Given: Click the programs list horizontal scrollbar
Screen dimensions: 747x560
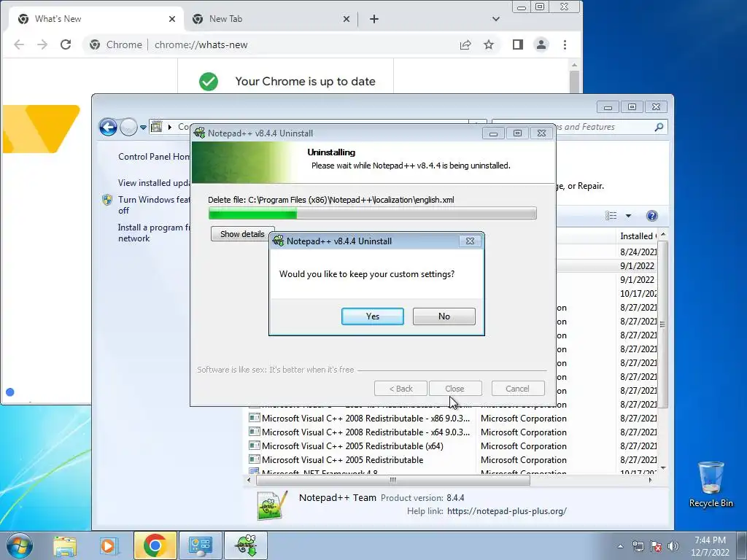Looking at the screenshot, I should pos(392,480).
